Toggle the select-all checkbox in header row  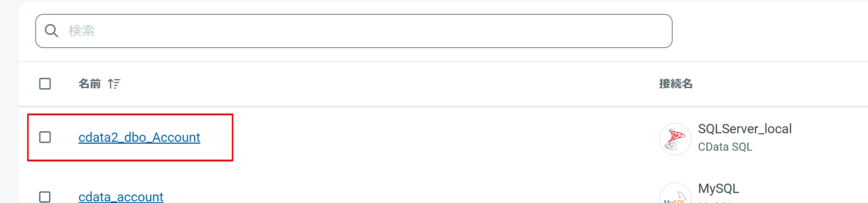tap(45, 84)
